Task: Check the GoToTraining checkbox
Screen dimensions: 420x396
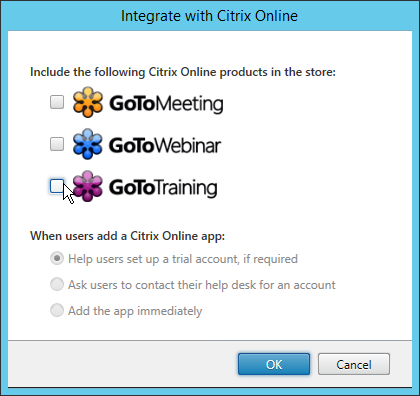Action: (x=57, y=186)
